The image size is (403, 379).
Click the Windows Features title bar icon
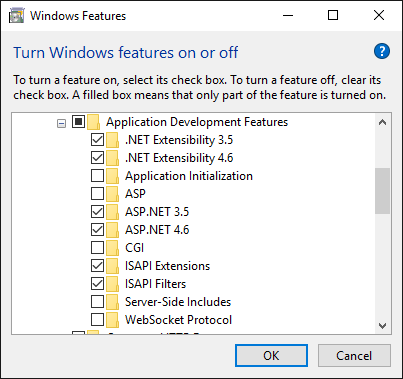point(16,16)
